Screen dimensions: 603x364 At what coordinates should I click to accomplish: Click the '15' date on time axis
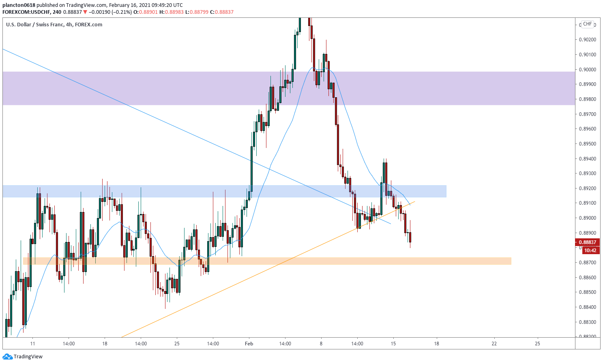point(393,344)
